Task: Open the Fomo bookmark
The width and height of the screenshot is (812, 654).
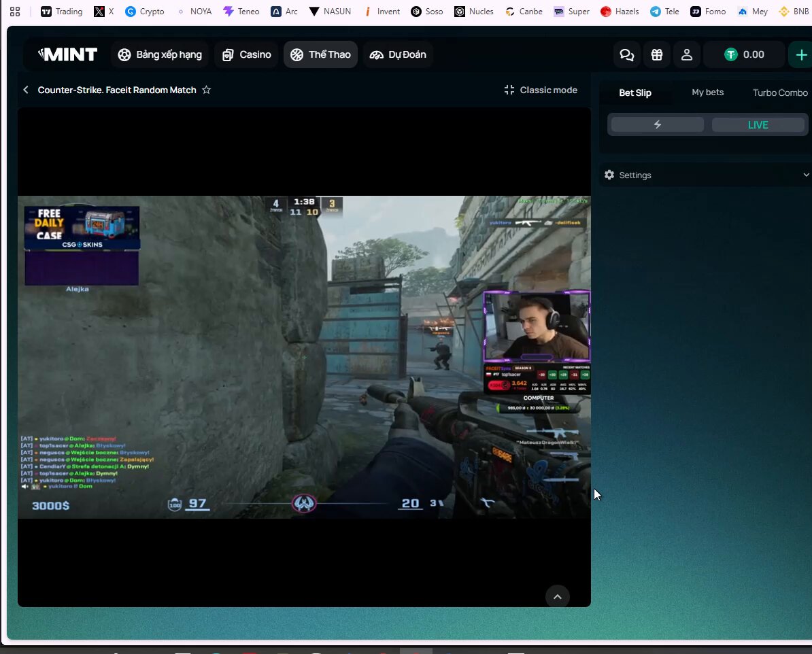Action: [x=708, y=12]
